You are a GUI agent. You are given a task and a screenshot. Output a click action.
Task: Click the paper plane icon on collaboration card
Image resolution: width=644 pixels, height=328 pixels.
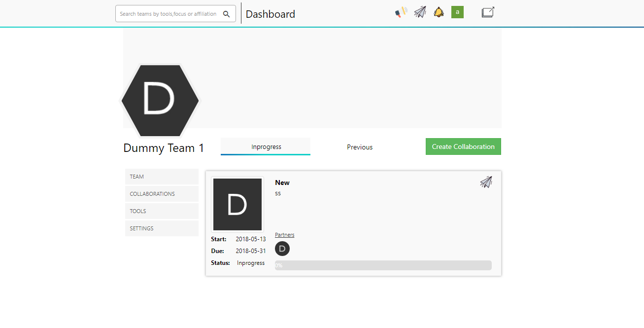click(x=486, y=182)
